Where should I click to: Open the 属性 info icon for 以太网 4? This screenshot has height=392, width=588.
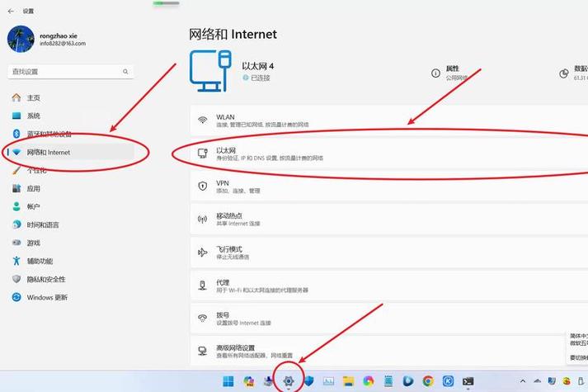(x=435, y=73)
